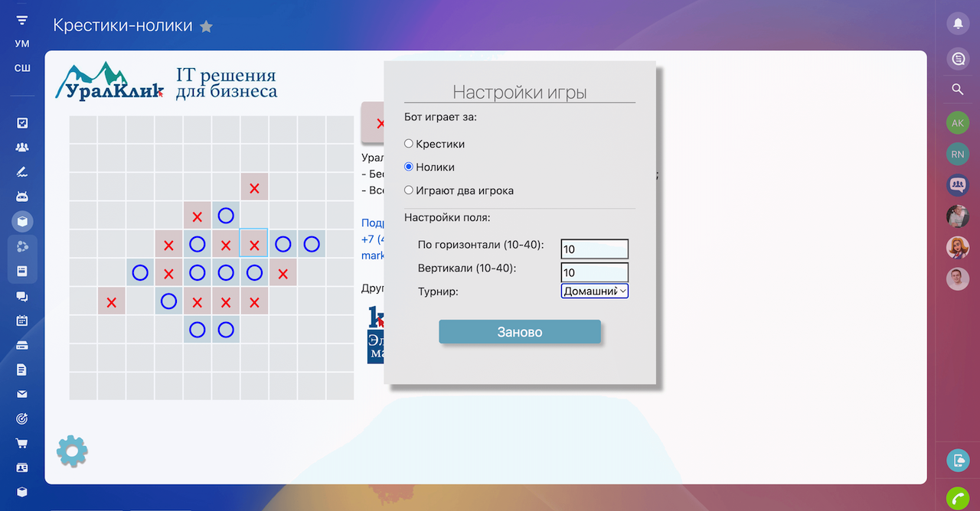
Task: Open the people group icon in sidebar
Action: click(22, 147)
